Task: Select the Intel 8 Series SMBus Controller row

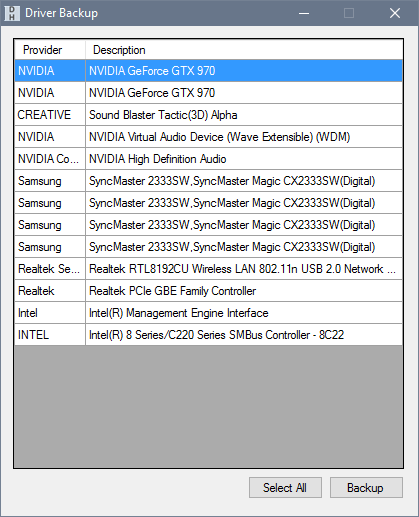Action: [x=209, y=335]
